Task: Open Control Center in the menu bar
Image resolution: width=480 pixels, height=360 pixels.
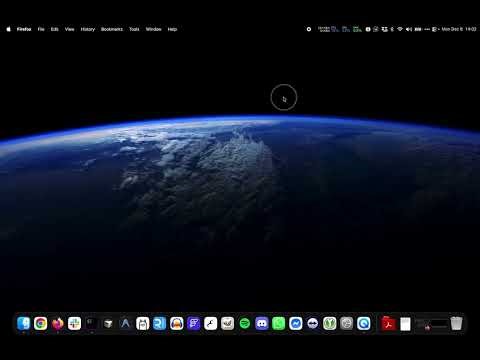Action: [434, 29]
